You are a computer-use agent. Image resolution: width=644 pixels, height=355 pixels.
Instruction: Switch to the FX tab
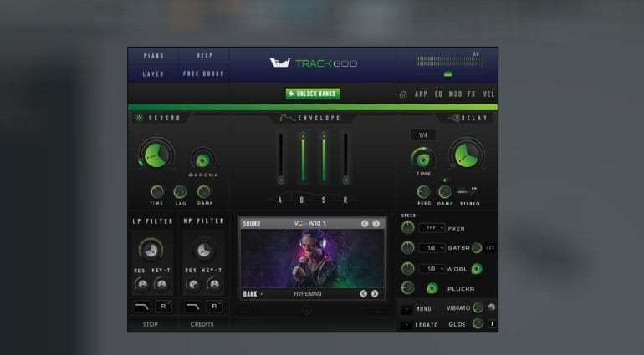point(471,94)
